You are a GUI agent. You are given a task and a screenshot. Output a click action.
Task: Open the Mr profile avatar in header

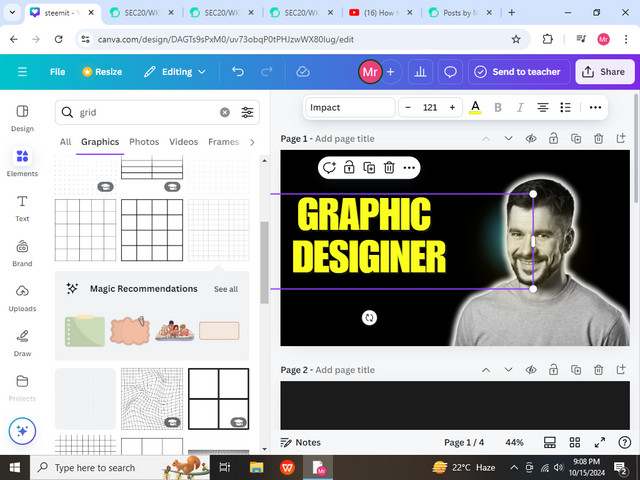370,72
